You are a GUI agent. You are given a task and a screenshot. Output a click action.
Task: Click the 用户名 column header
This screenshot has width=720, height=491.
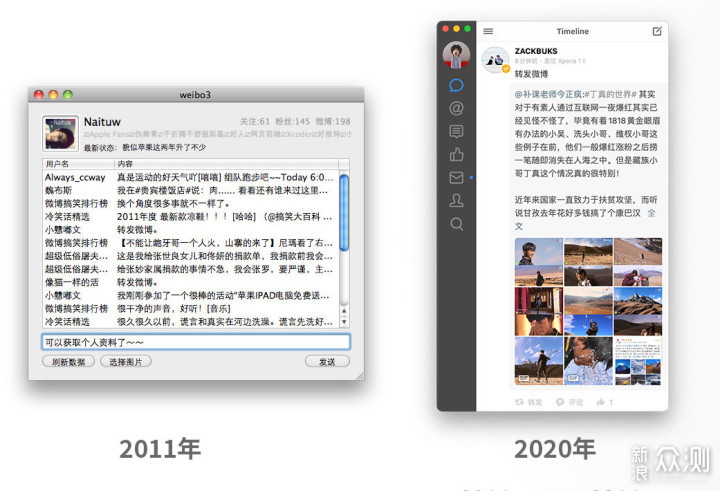click(x=78, y=164)
